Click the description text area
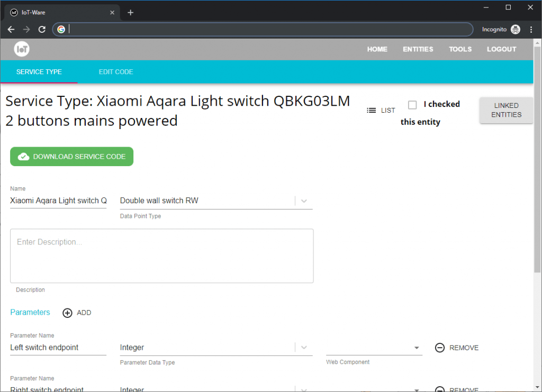This screenshot has height=392, width=542. pos(162,256)
